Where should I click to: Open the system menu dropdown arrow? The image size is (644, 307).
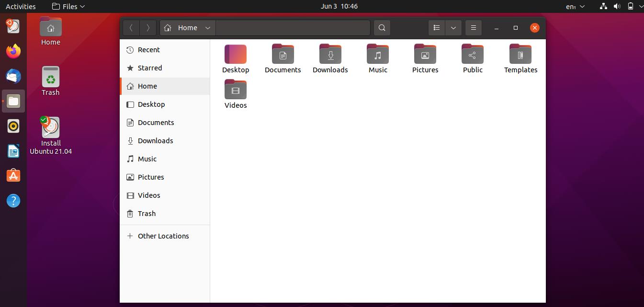pos(640,7)
